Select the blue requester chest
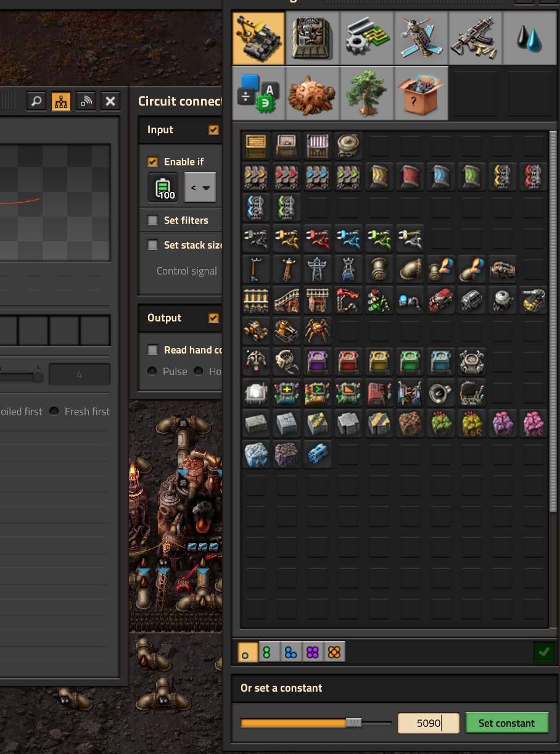The width and height of the screenshot is (560, 754). pos(441,362)
